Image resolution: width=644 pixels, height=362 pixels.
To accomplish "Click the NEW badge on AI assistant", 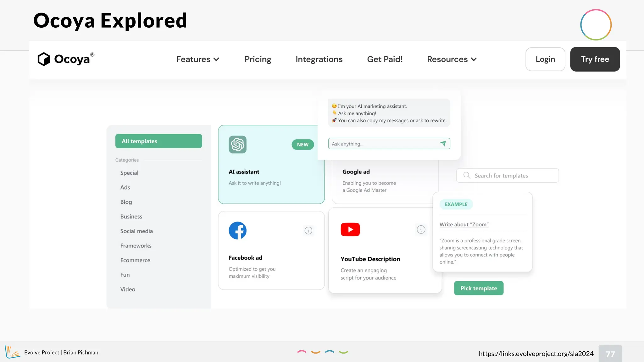I will [303, 145].
